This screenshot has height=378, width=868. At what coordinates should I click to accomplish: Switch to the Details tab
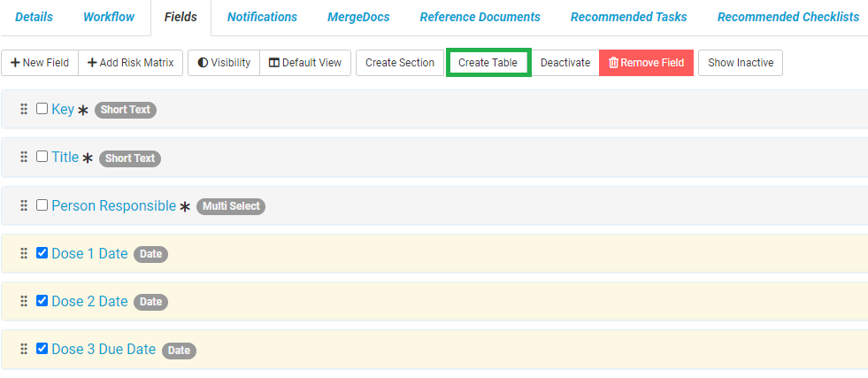click(x=35, y=17)
